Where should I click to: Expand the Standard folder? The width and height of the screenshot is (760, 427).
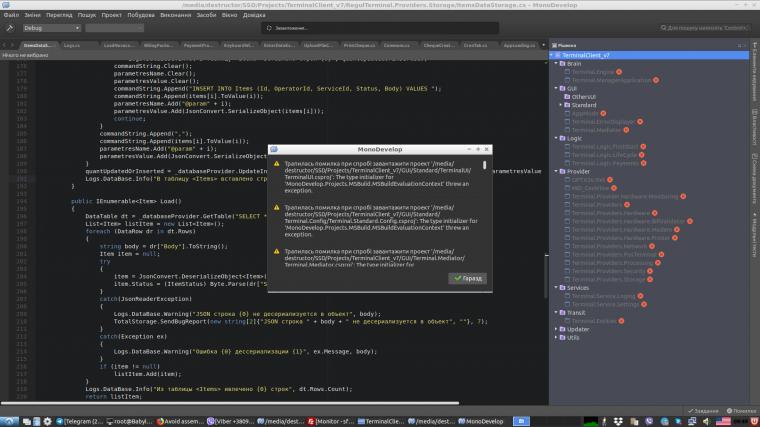pyautogui.click(x=561, y=105)
